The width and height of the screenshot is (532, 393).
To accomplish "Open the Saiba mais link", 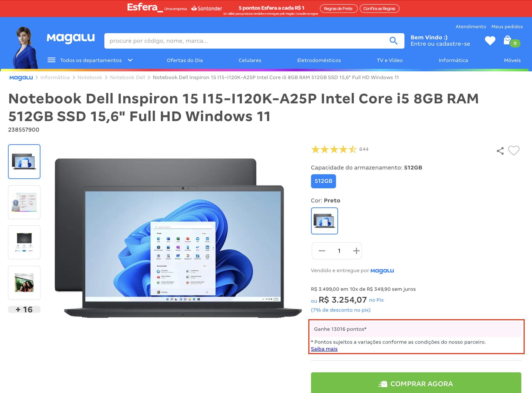I will (324, 349).
